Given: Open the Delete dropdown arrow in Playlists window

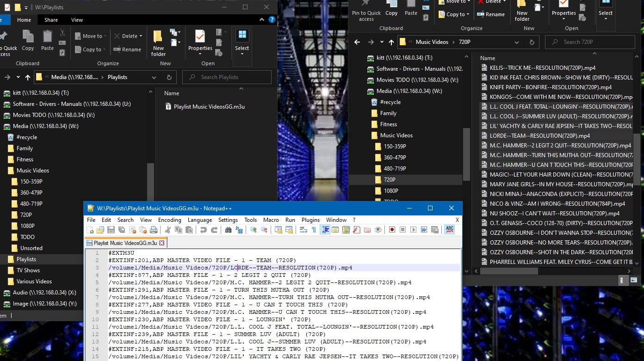Looking at the screenshot, I should [141, 36].
